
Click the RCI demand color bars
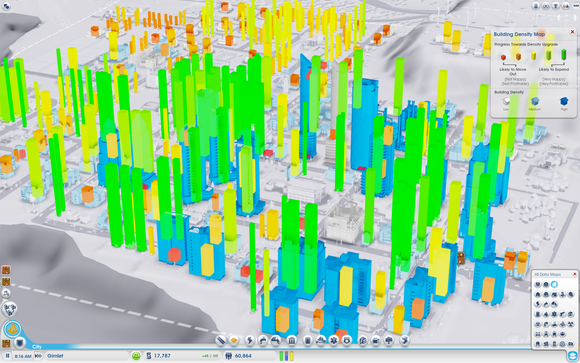287,356
